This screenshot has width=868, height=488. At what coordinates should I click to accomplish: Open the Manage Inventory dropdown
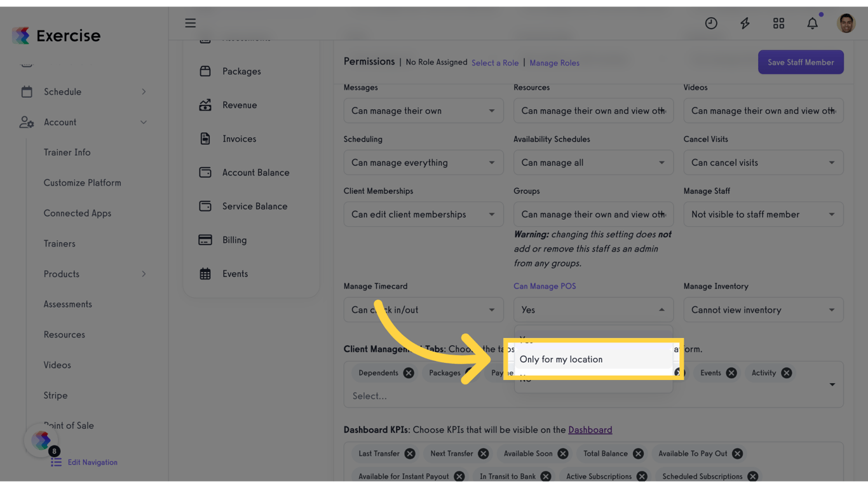[x=763, y=310]
